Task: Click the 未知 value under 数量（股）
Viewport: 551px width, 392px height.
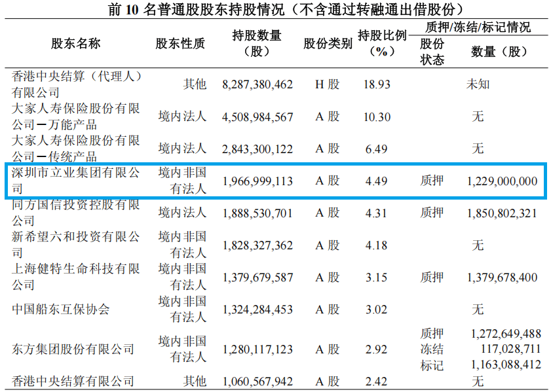Action: (478, 84)
